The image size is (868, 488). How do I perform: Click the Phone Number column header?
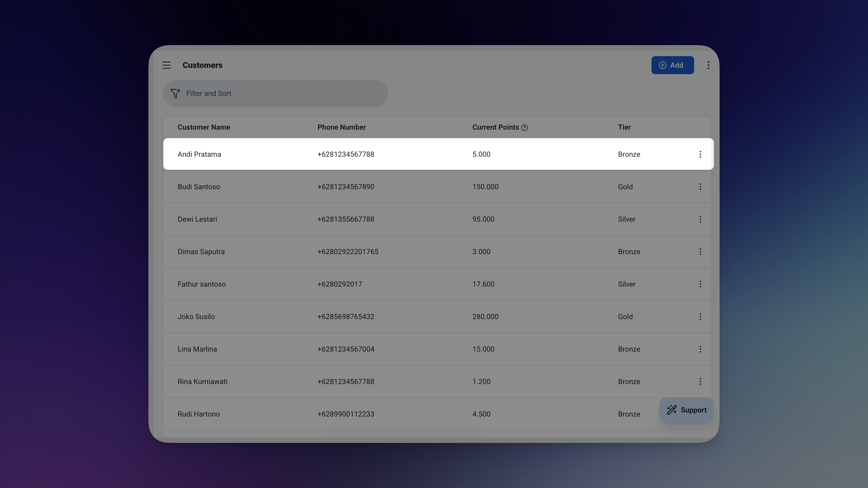[341, 127]
